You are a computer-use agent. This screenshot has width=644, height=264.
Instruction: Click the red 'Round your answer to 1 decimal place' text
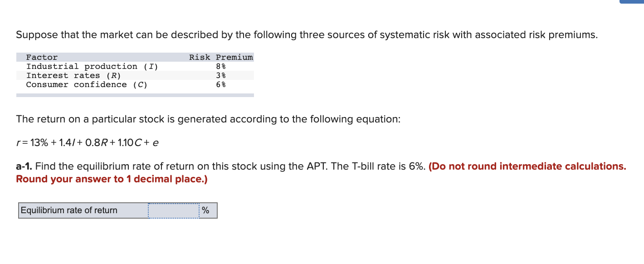click(112, 179)
